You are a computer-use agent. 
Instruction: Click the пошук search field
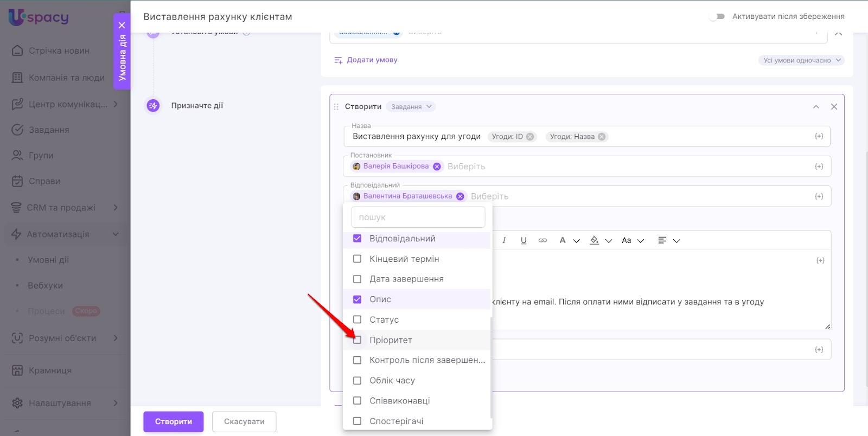(418, 217)
